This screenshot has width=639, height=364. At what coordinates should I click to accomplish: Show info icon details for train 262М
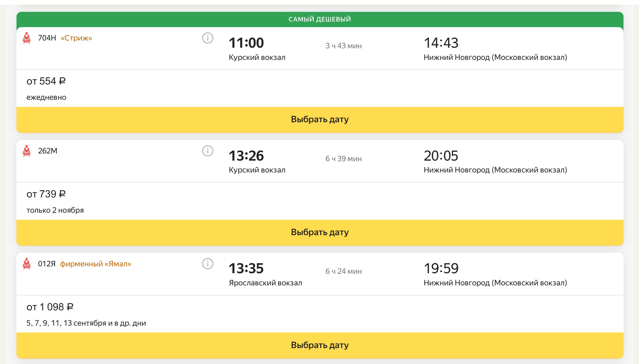coord(207,151)
